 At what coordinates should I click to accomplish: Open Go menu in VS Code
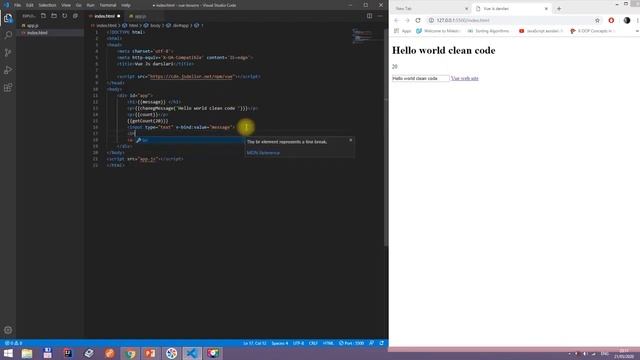(x=78, y=5)
